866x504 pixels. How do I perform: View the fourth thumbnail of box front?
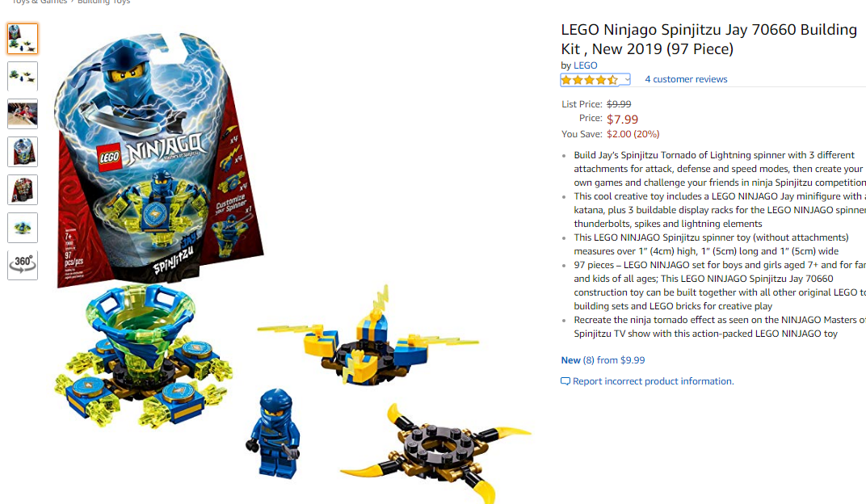click(x=23, y=152)
